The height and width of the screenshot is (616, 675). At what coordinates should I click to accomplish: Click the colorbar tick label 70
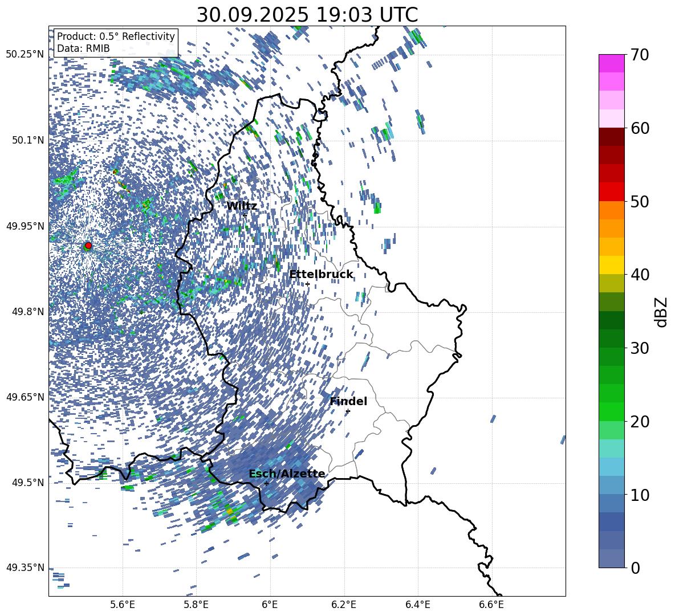(640, 55)
